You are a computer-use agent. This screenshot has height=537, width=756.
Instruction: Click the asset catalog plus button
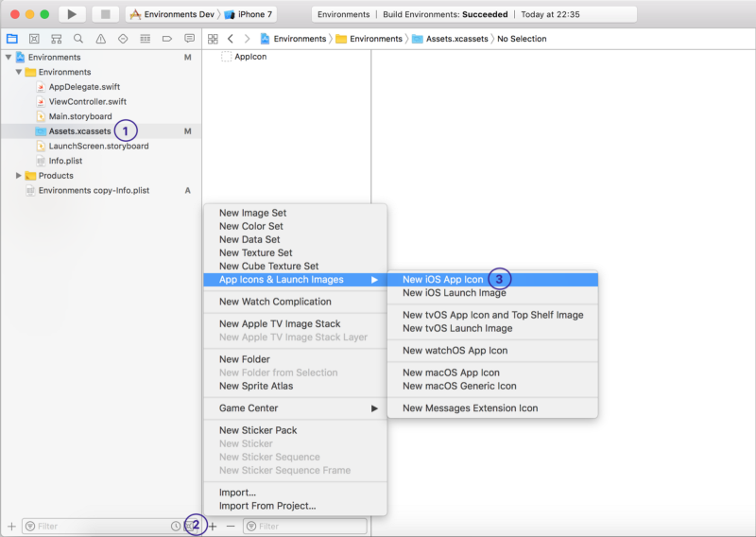tap(213, 527)
